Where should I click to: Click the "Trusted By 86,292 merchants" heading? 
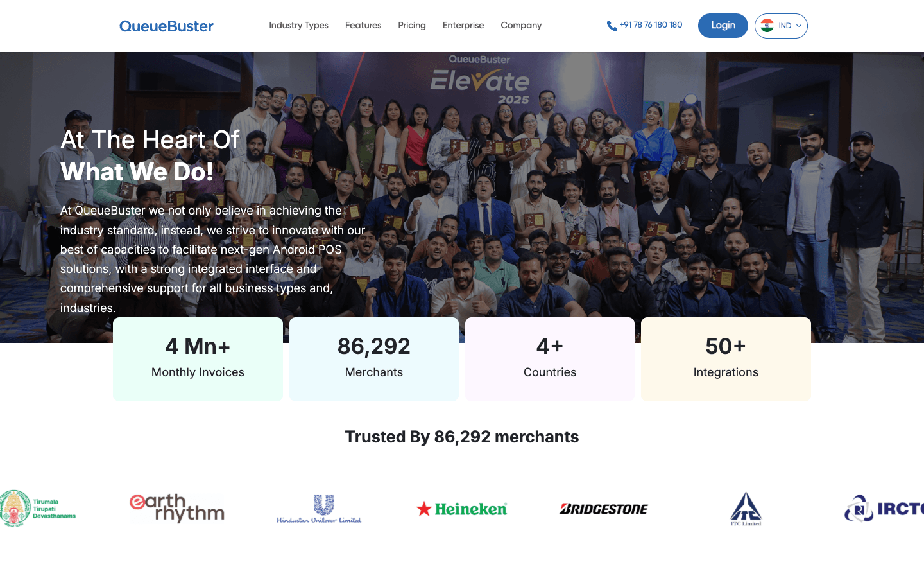(x=462, y=437)
